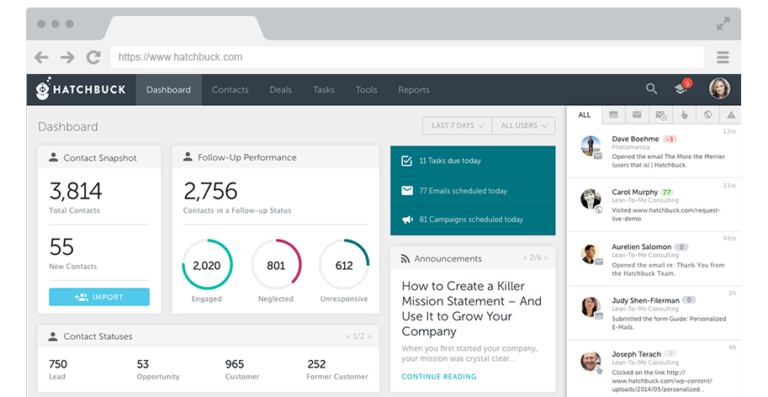768x397 pixels.
Task: Click the Emails scheduled envelope icon
Action: tap(407, 190)
